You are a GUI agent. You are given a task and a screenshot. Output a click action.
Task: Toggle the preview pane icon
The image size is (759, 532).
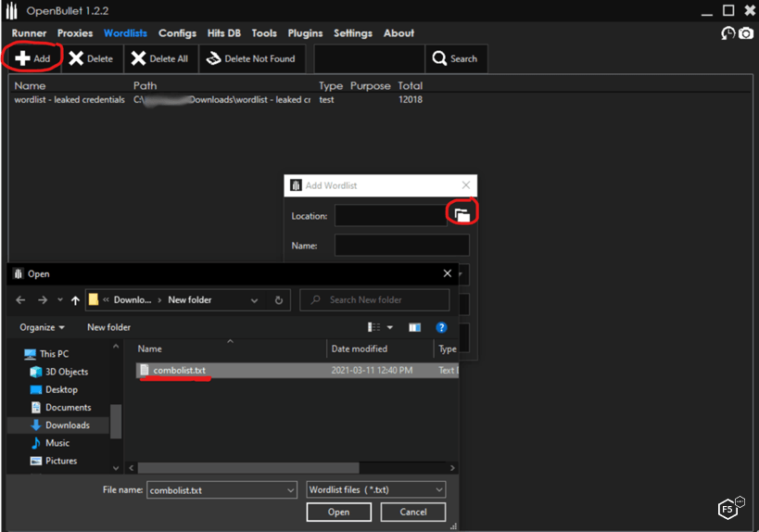(414, 327)
